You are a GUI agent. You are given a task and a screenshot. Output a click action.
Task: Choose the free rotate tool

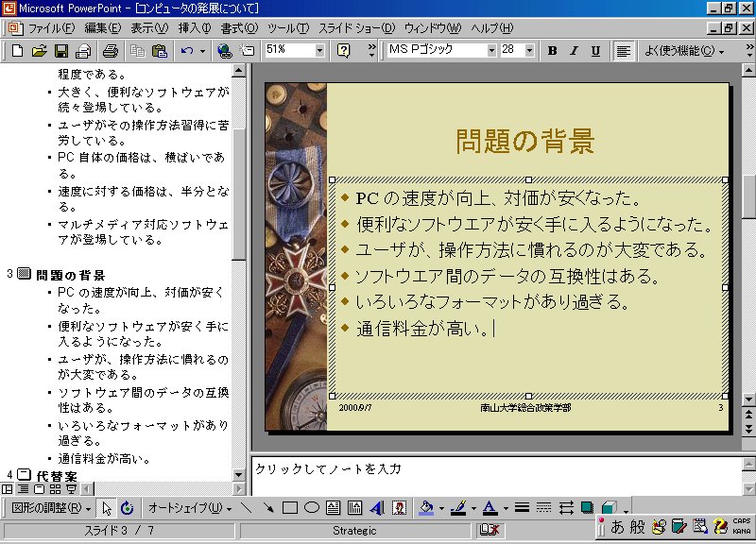(127, 508)
